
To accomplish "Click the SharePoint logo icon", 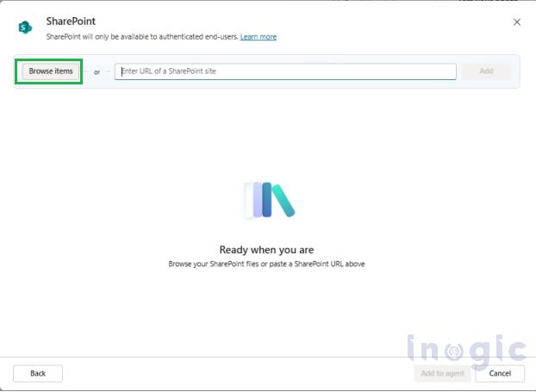I will click(25, 27).
